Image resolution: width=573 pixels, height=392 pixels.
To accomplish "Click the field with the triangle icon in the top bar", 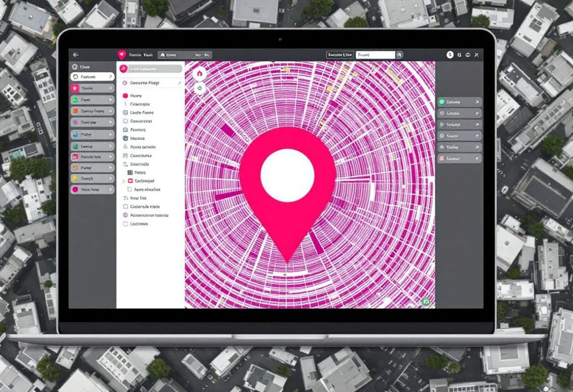I will 185,55.
